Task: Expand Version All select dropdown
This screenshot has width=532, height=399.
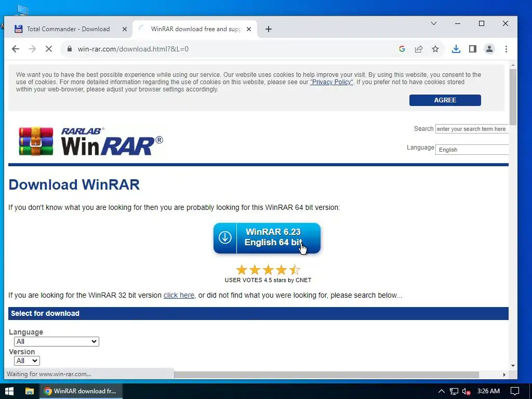Action: pos(27,361)
